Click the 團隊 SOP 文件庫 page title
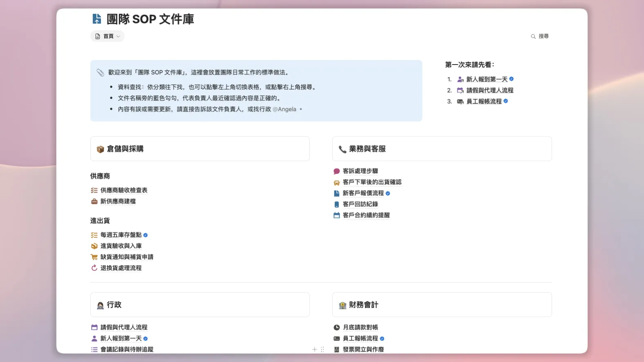Screen dimensions: 644x362 (150, 19)
